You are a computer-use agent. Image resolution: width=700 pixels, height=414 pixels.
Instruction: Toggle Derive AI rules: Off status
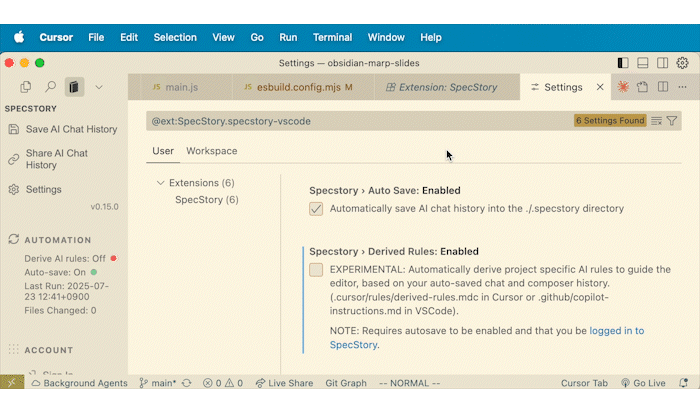coord(70,259)
